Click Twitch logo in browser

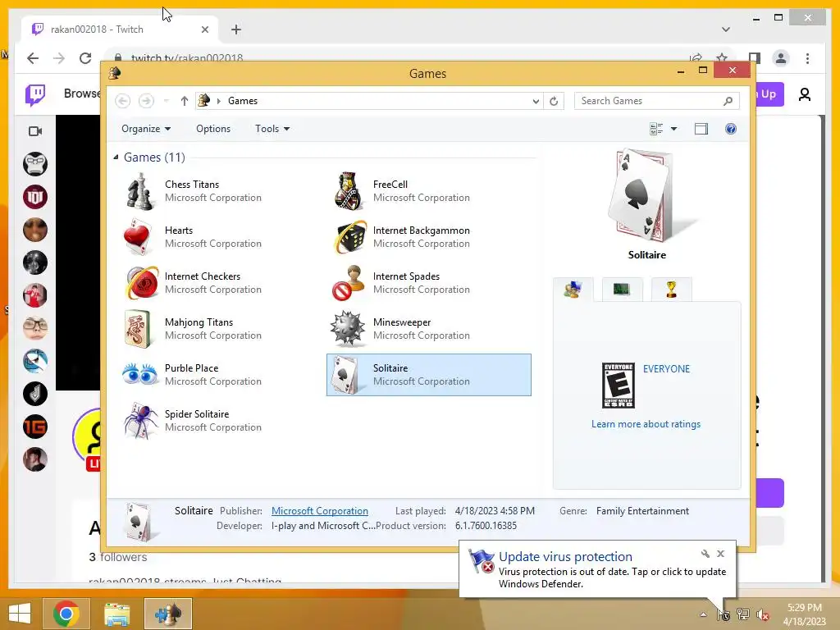35,95
